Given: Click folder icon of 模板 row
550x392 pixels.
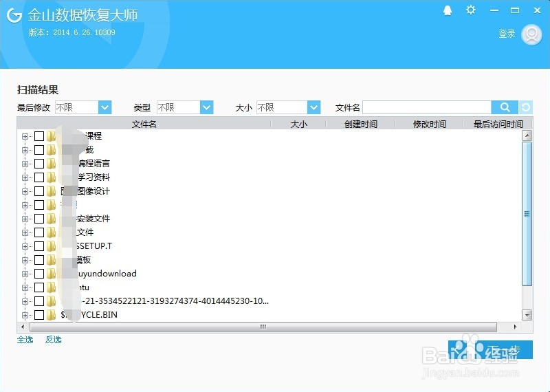Looking at the screenshot, I should coord(51,260).
